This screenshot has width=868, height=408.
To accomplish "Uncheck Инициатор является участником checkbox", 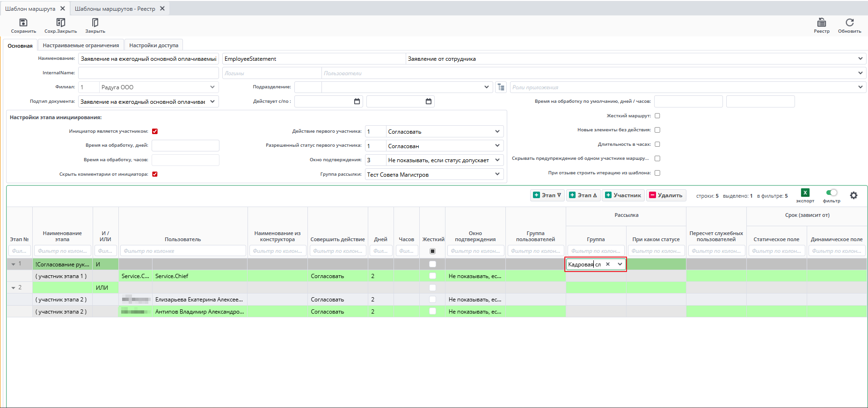I will point(155,131).
